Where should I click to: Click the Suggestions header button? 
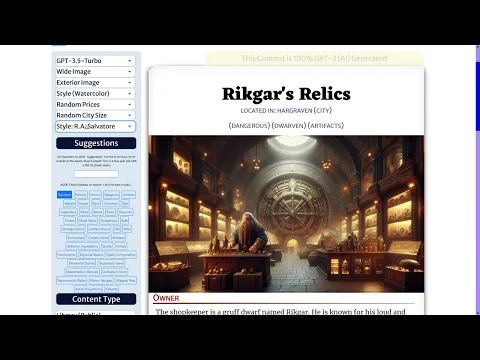pyautogui.click(x=96, y=143)
